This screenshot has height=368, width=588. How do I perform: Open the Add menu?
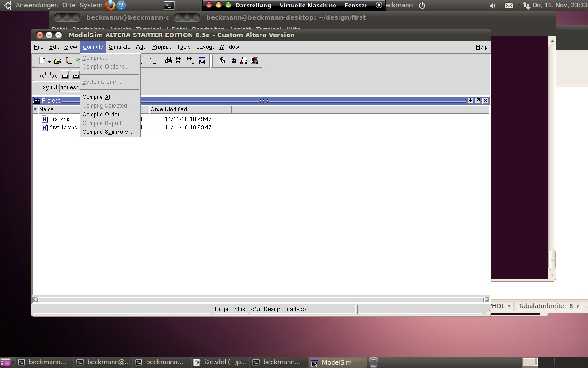[141, 47]
